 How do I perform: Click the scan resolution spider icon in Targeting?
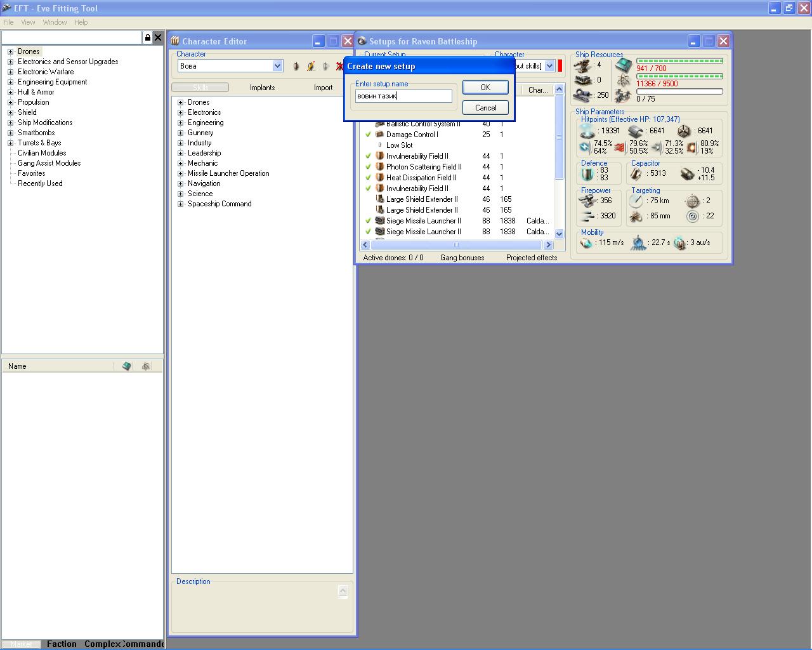636,216
